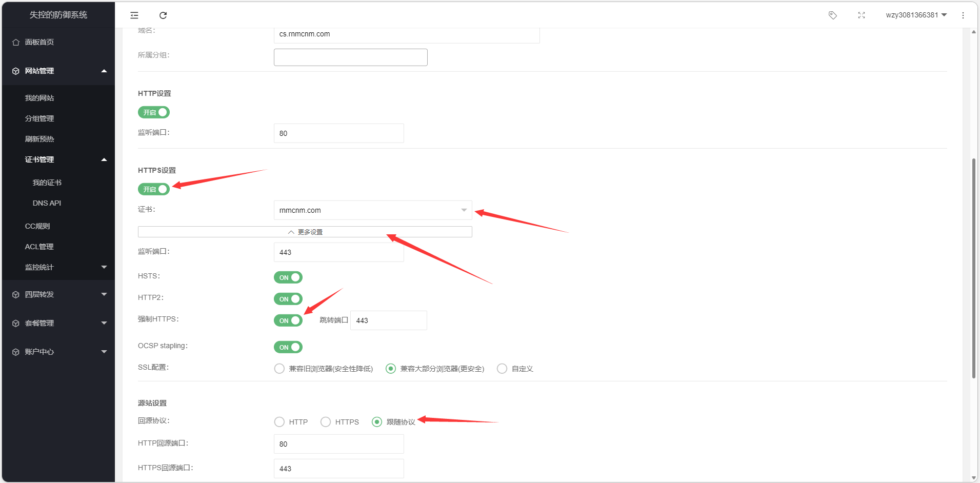Open the wzy3081366381 account dropdown
The height and width of the screenshot is (483, 980).
click(x=916, y=15)
